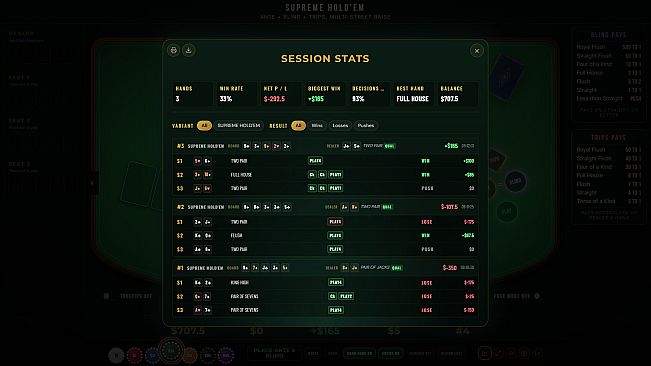
Task: Show only Losses results
Action: (x=340, y=125)
